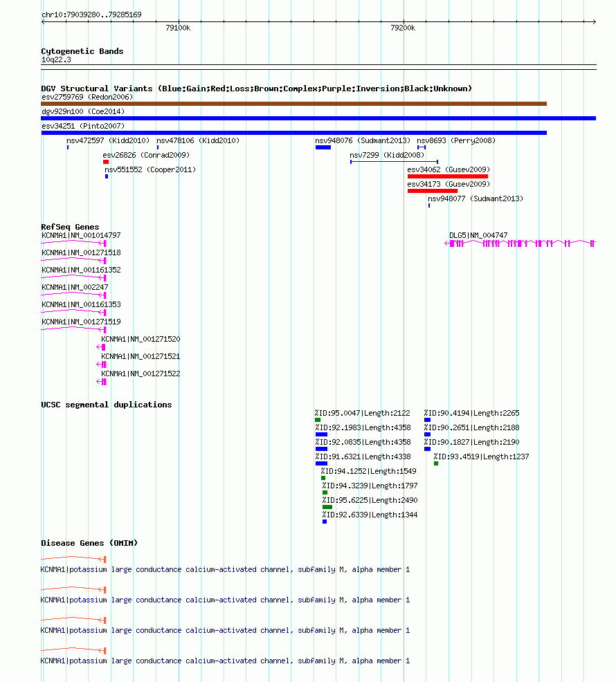Select the DLG5 gene exon structure glyph
Image resolution: width=616 pixels, height=682 pixels.
click(520, 243)
